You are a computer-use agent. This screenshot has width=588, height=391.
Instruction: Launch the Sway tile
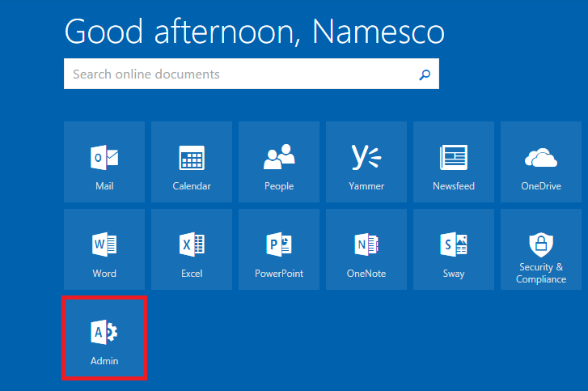pos(454,249)
